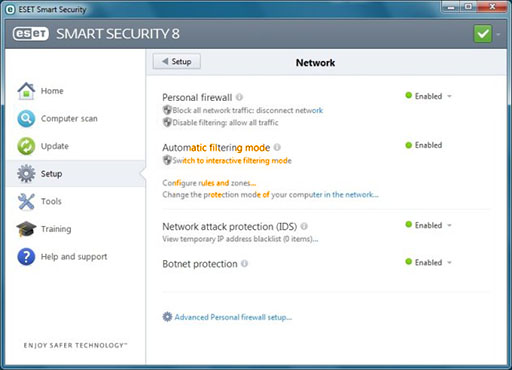Screen dimensions: 512x370
Task: Click info icon beside Botnet protection
Action: [244, 263]
